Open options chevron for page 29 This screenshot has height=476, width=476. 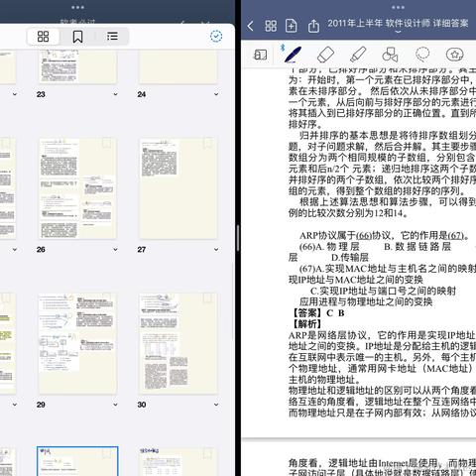click(115, 405)
